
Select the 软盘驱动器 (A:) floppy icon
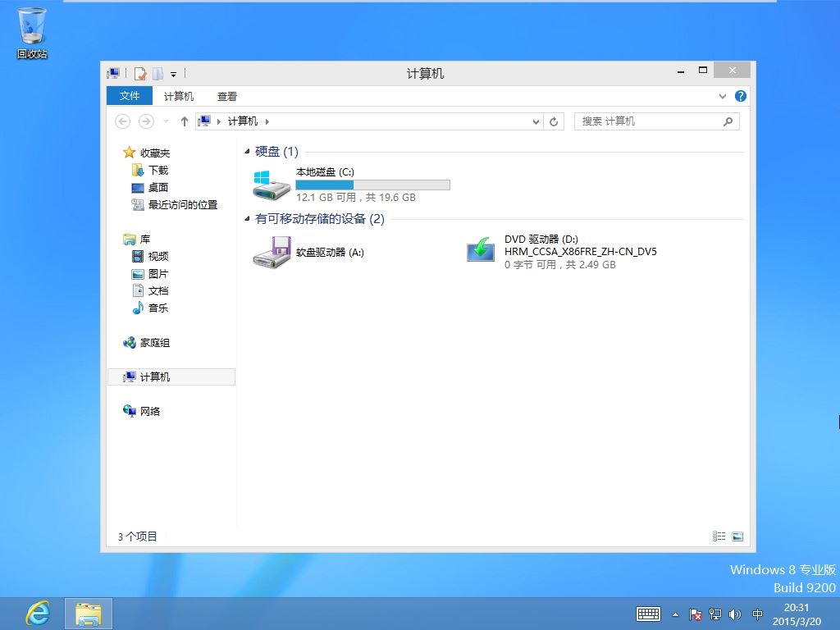(x=272, y=253)
